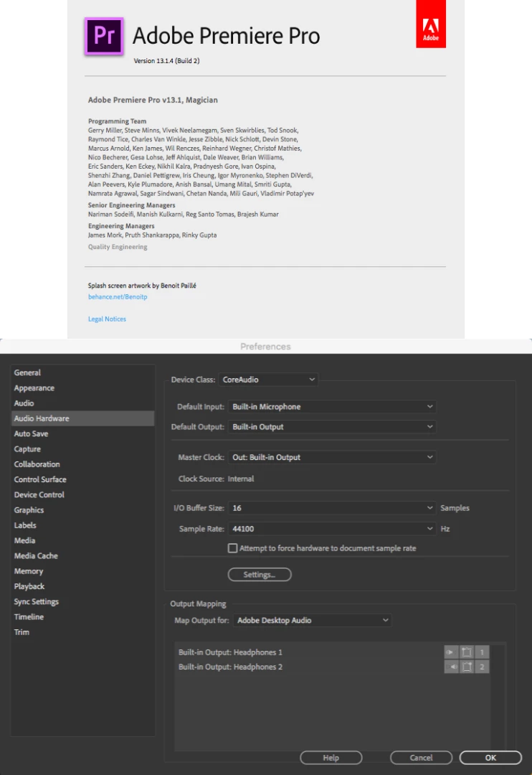Select Sync Settings category

[x=82, y=602]
